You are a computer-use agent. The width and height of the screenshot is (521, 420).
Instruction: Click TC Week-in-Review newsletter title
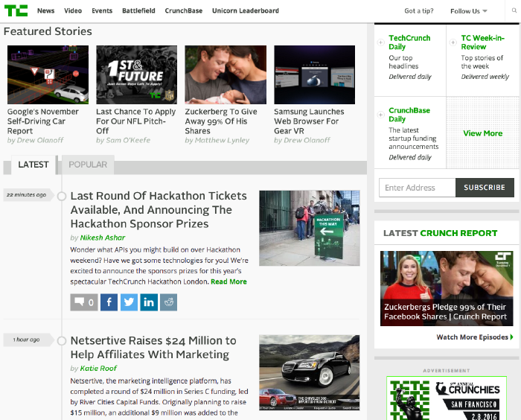click(482, 42)
